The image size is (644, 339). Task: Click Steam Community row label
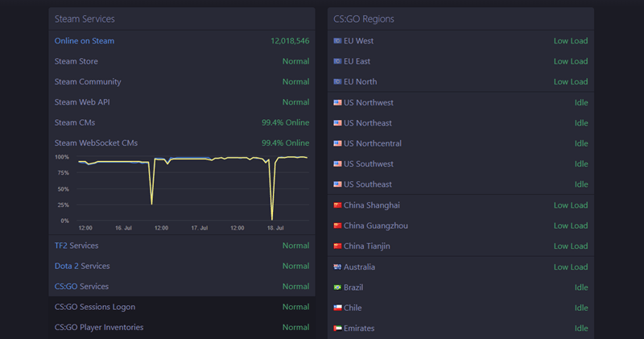pyautogui.click(x=88, y=82)
